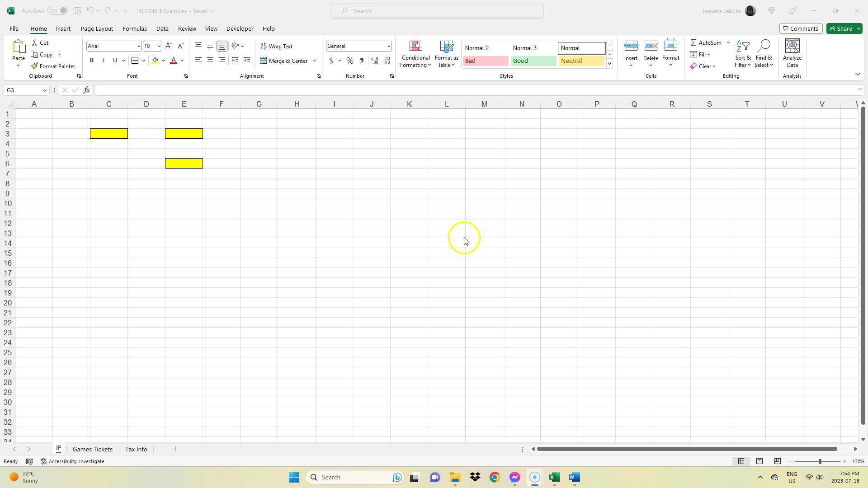Apply red font color swatch

[x=173, y=60]
